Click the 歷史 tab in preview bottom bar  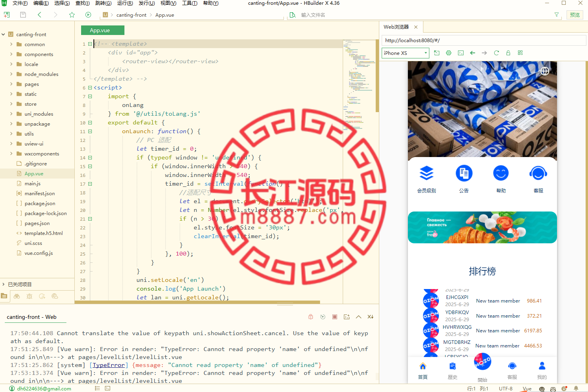point(452,371)
